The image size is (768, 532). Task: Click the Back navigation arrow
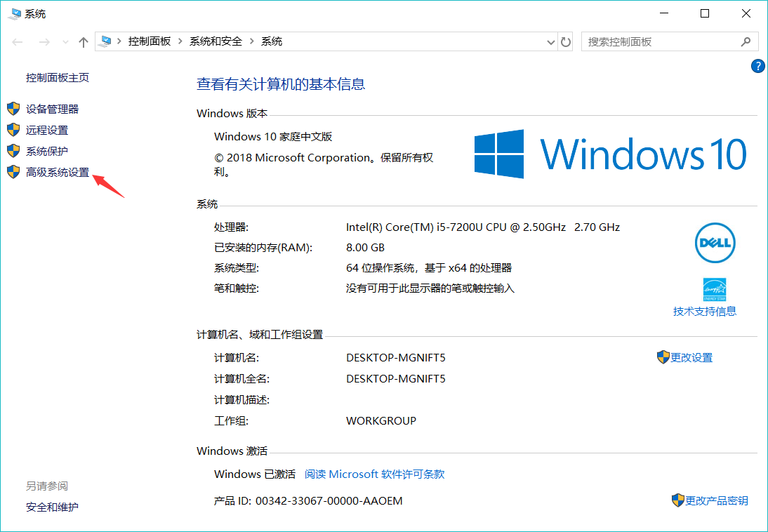pos(18,42)
